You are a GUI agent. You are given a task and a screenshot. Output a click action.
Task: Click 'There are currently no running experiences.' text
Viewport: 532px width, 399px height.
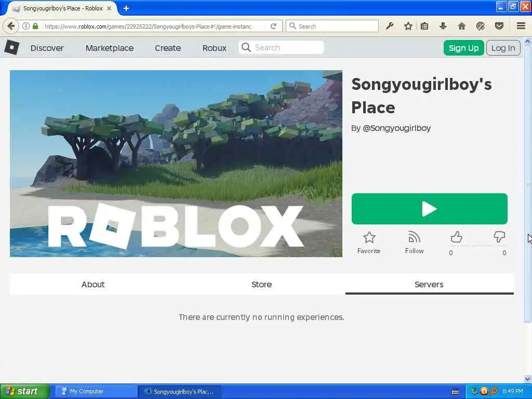pyautogui.click(x=261, y=317)
